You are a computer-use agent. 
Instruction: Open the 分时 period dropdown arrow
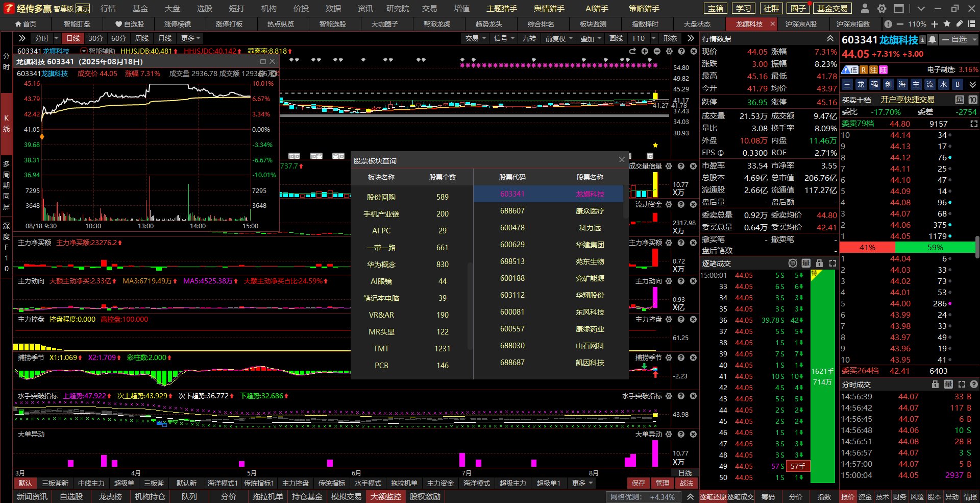tap(56, 38)
